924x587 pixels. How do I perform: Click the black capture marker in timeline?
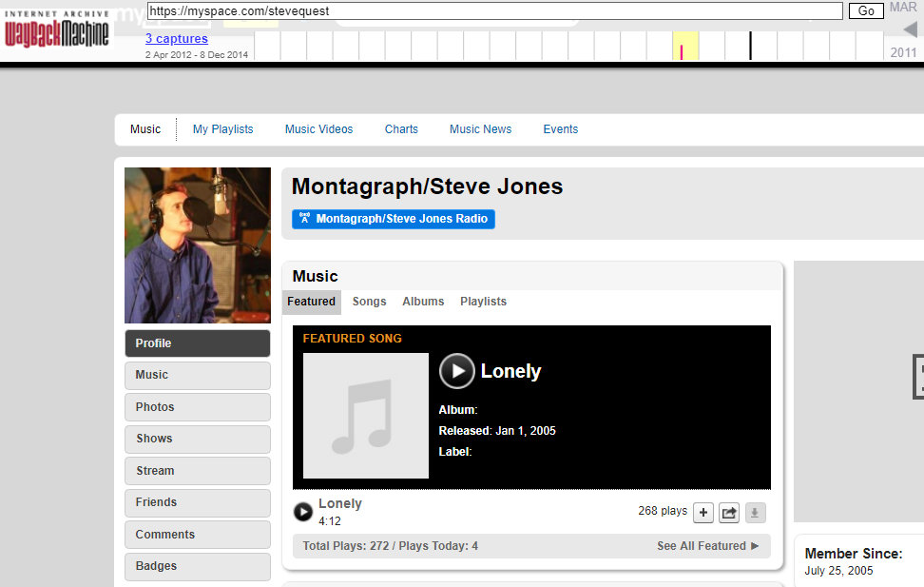point(750,46)
